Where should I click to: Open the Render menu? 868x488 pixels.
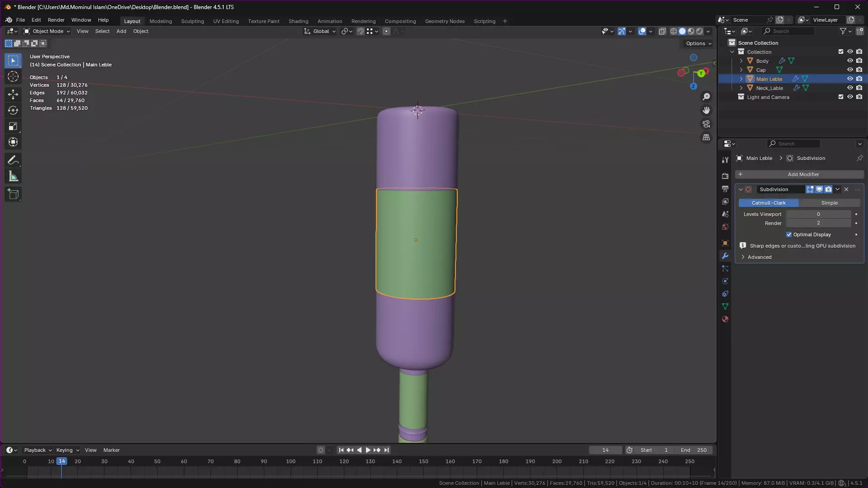[x=56, y=20]
